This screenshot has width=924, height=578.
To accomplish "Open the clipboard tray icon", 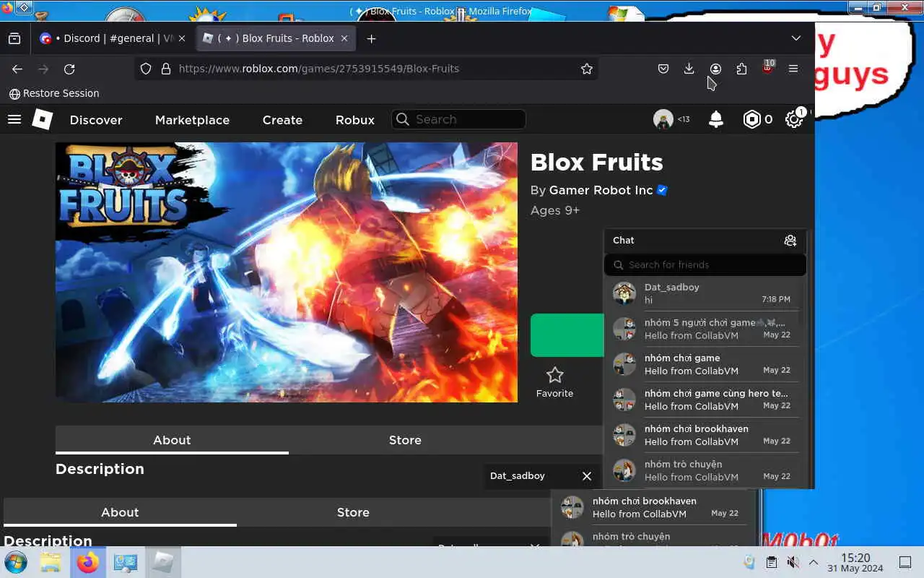I will (772, 562).
